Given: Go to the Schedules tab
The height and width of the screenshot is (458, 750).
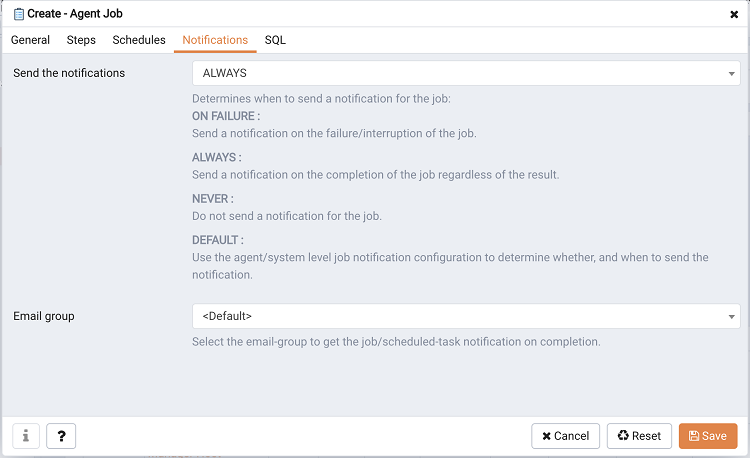Looking at the screenshot, I should [x=139, y=40].
